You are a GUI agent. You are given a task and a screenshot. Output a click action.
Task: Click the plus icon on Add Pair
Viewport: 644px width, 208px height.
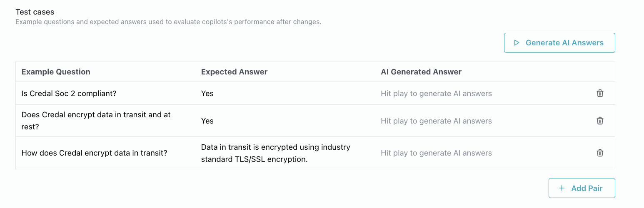pyautogui.click(x=562, y=188)
